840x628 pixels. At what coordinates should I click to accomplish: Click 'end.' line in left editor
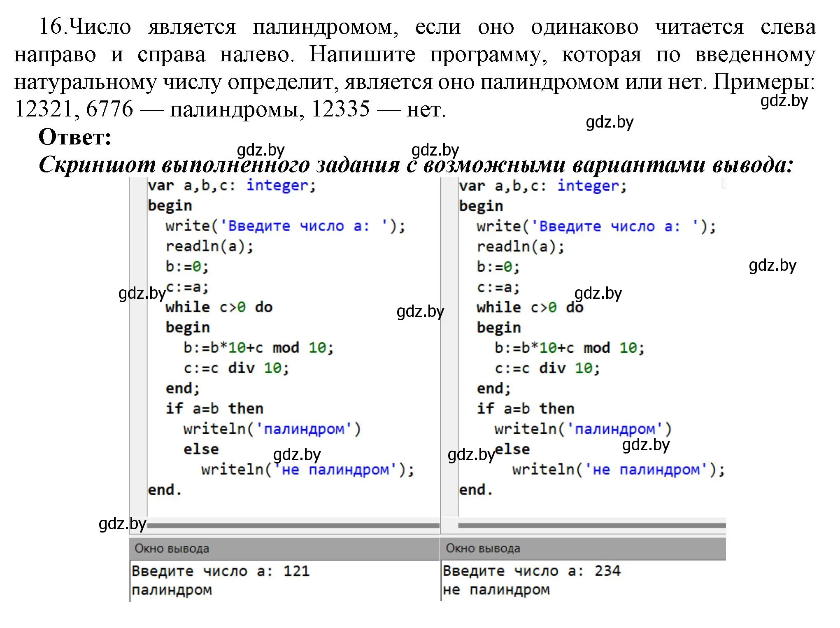point(165,490)
